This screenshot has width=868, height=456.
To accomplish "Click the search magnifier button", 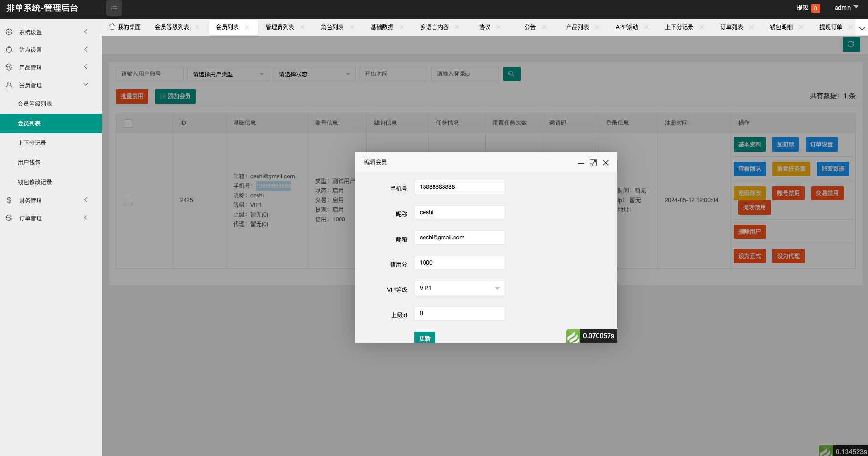I will (512, 74).
